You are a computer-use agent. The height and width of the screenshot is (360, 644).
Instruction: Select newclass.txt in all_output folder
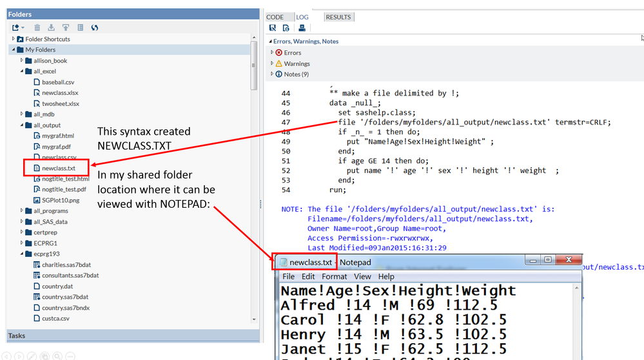[58, 168]
